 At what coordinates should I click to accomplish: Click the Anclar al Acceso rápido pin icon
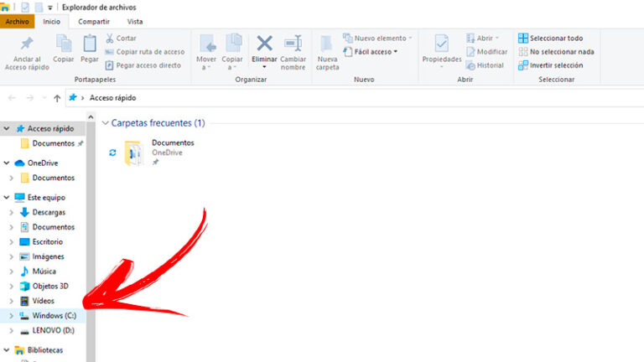pyautogui.click(x=26, y=44)
